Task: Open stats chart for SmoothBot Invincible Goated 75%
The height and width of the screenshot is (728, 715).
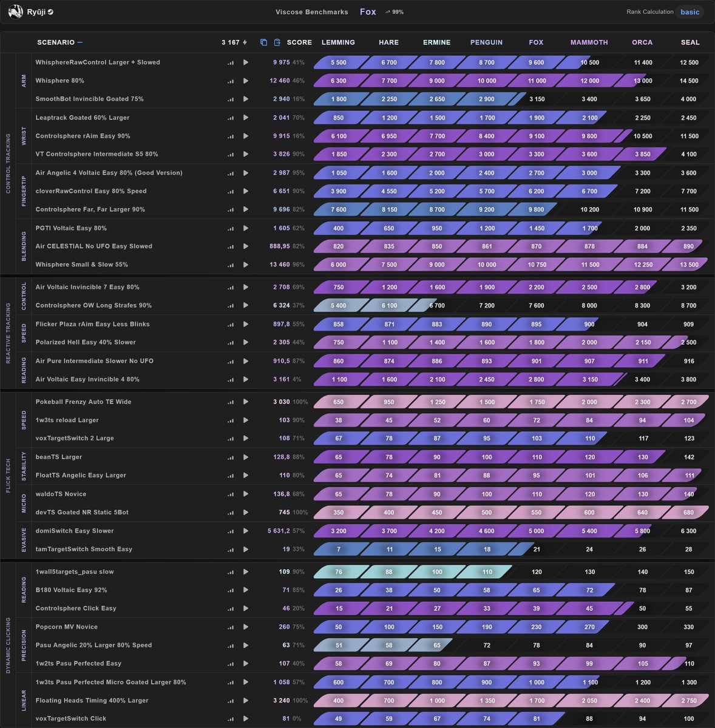Action: pyautogui.click(x=231, y=99)
